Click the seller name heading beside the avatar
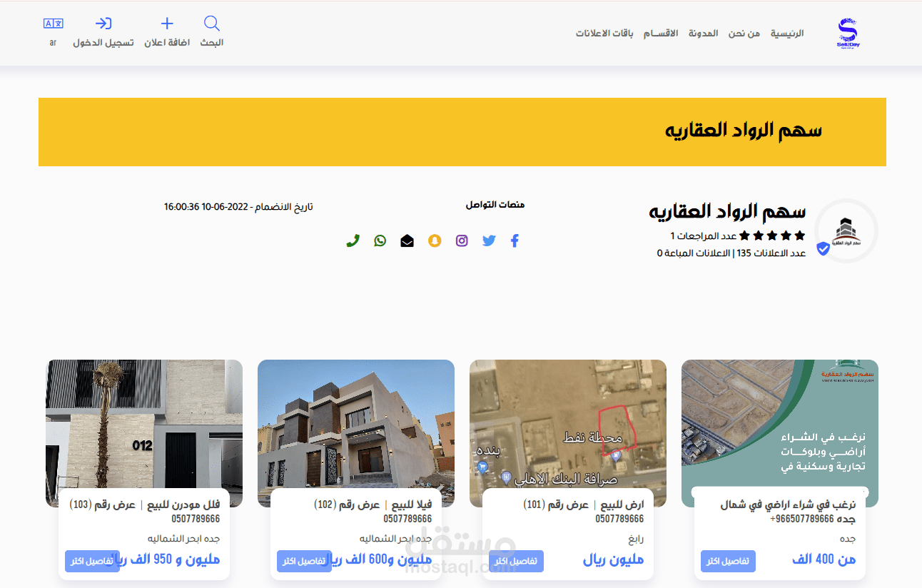The height and width of the screenshot is (588, 922). (x=727, y=211)
